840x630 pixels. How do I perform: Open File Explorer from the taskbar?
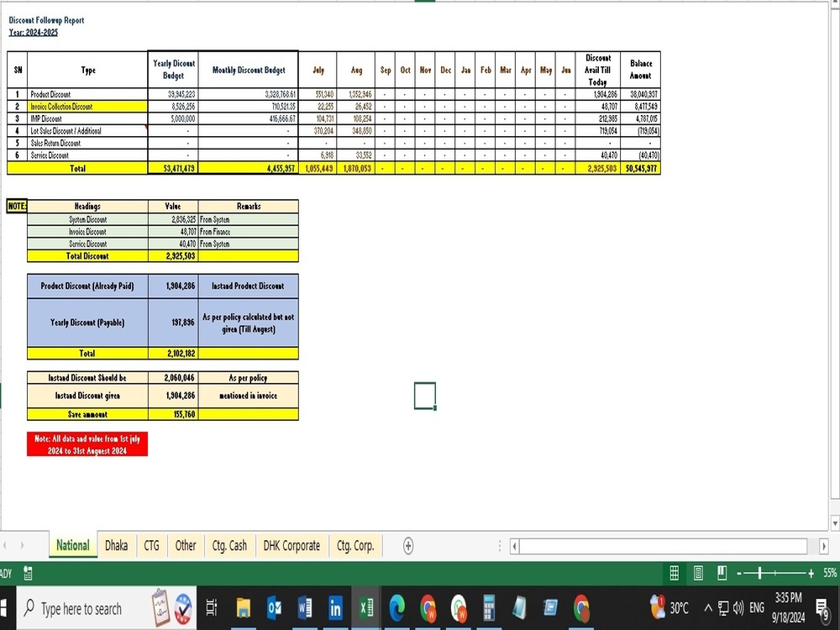tap(244, 608)
